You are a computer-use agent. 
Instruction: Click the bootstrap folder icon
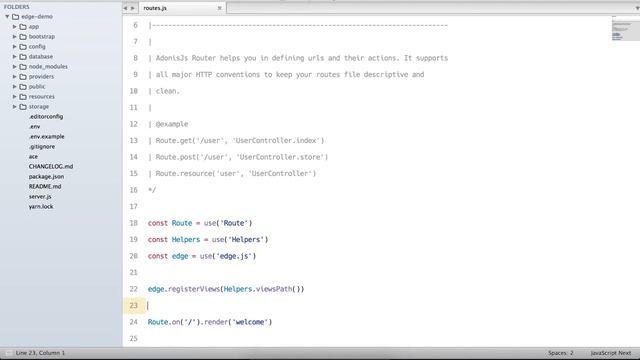tap(23, 36)
